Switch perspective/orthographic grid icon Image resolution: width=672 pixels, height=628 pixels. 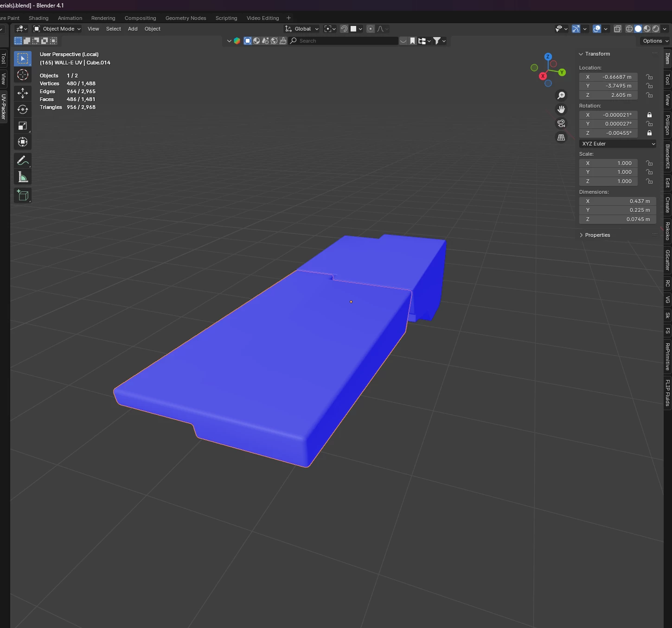pos(561,138)
